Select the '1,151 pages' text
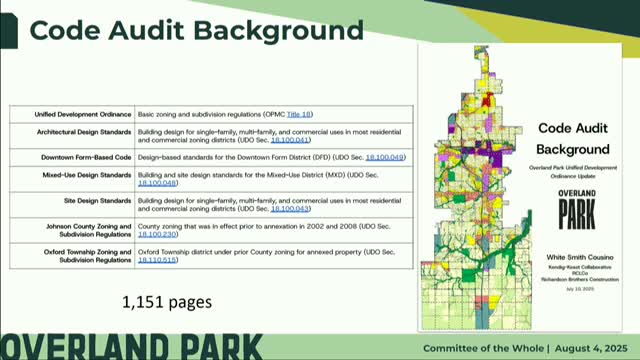 tap(167, 302)
